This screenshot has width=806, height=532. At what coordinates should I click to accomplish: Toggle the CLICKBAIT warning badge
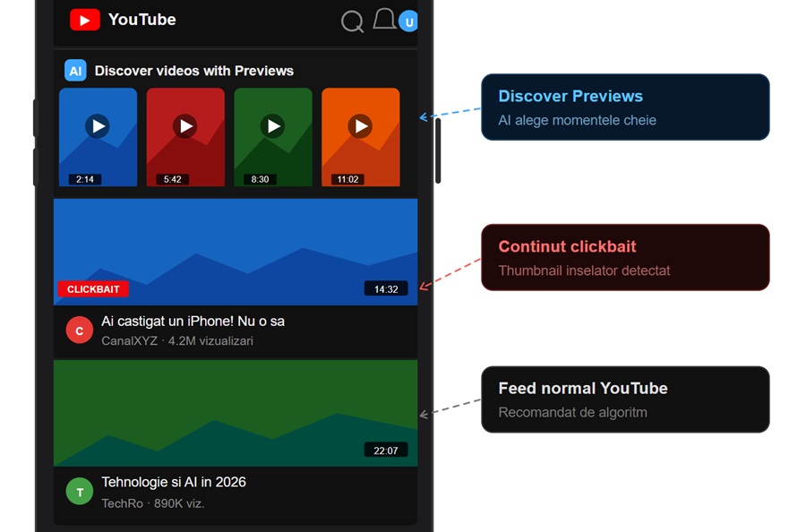[93, 288]
